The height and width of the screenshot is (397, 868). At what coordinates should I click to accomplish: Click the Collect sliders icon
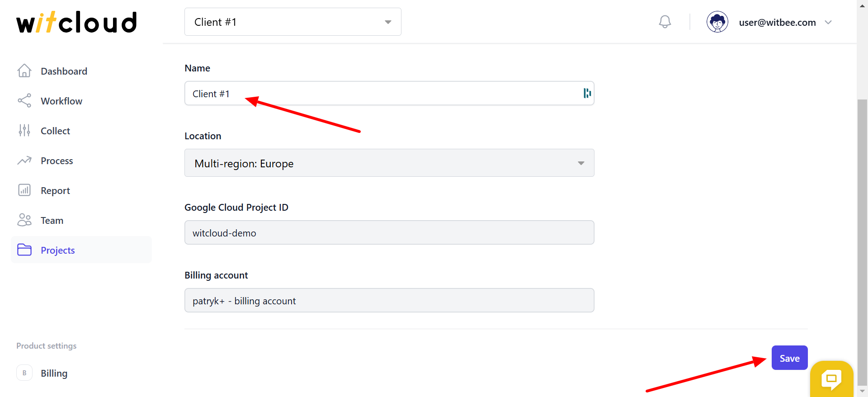[x=24, y=130]
